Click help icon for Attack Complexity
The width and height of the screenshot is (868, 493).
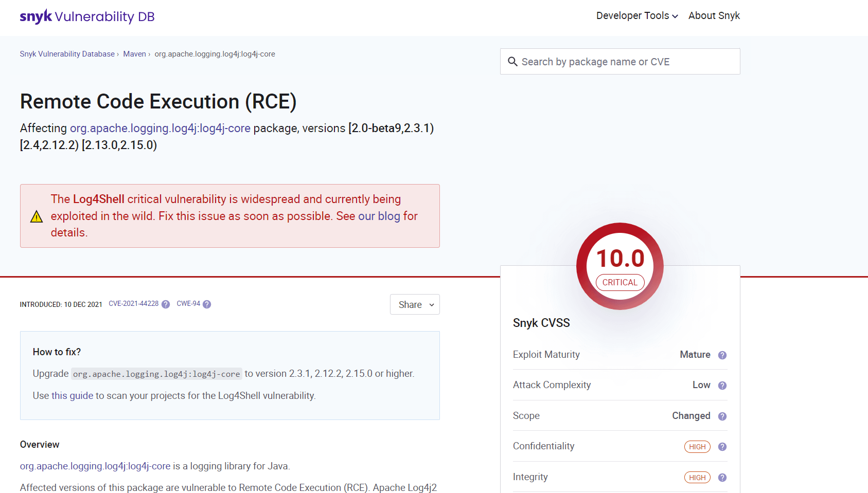coord(722,386)
